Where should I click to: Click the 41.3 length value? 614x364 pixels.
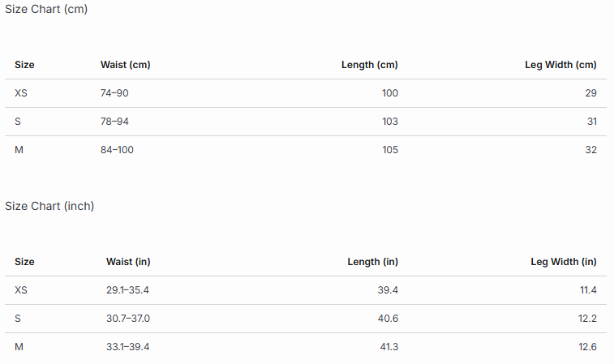(x=389, y=347)
